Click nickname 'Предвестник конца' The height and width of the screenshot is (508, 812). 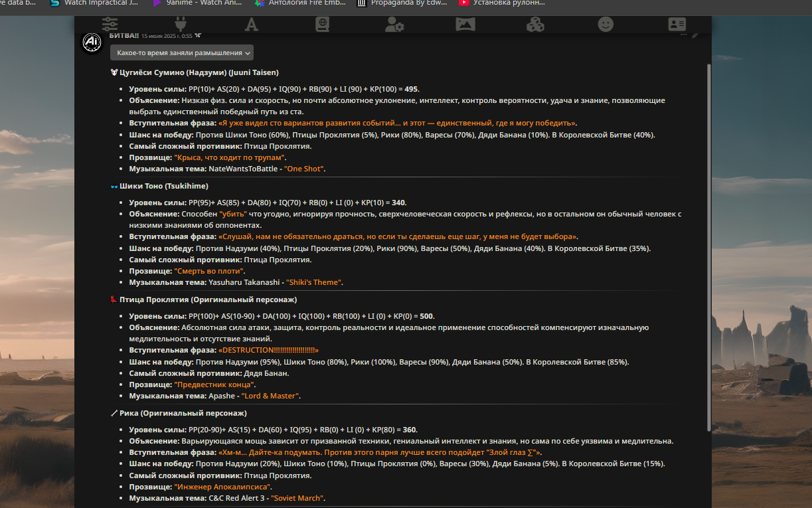point(215,384)
